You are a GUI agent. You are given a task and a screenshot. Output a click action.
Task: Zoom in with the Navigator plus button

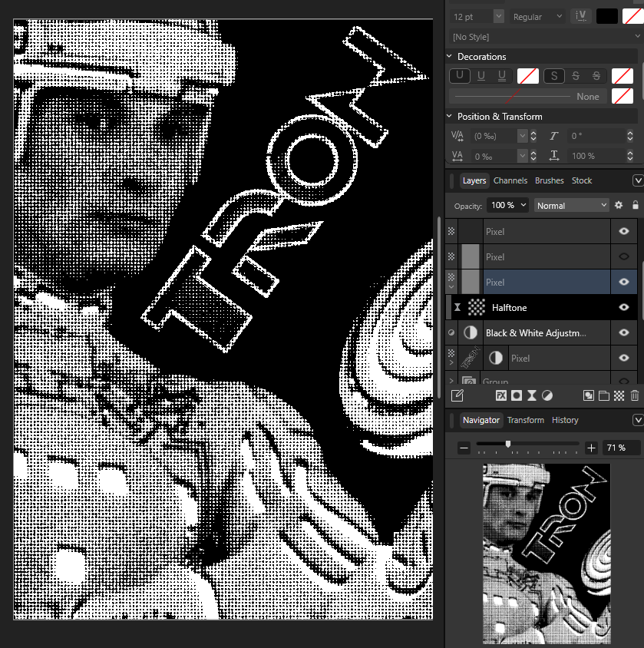[591, 448]
